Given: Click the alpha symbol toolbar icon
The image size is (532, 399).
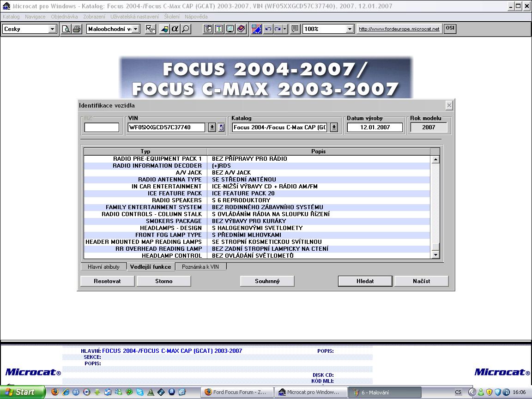Looking at the screenshot, I should click(x=175, y=29).
